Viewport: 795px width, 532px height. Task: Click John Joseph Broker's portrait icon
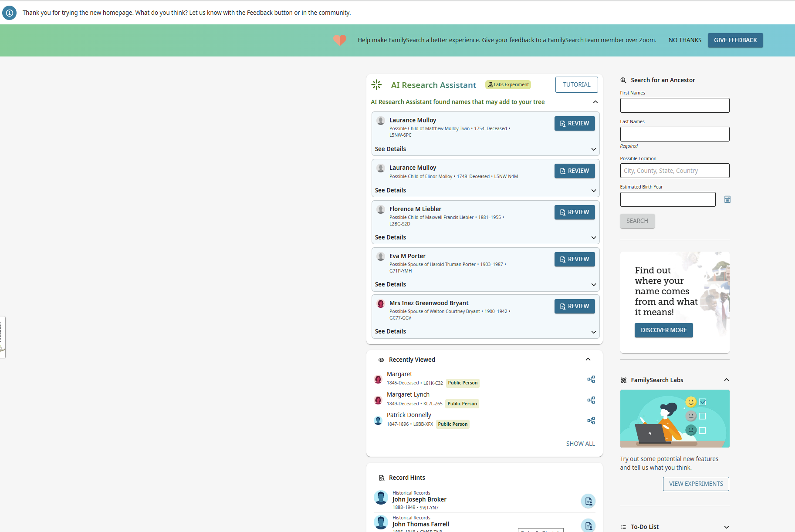tap(381, 498)
